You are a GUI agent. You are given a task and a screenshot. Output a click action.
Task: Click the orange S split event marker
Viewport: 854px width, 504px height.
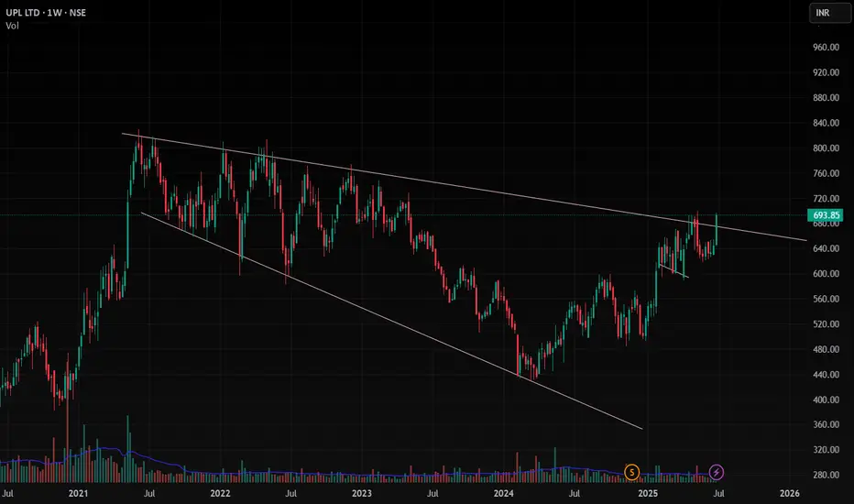click(x=631, y=472)
